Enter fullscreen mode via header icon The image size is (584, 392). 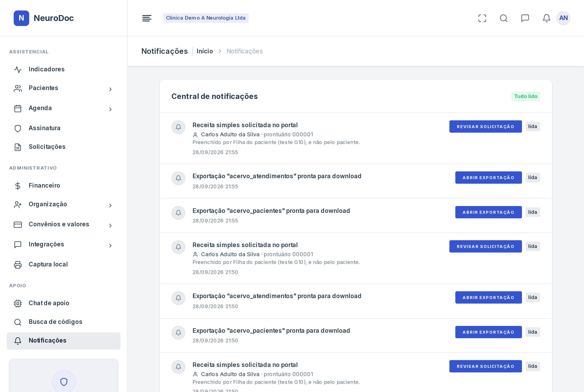tap(482, 18)
